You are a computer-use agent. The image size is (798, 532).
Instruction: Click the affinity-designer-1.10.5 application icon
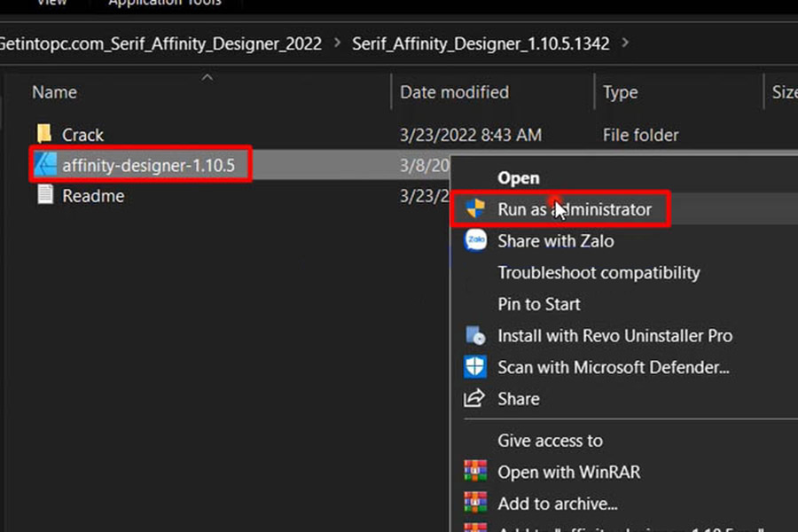(45, 165)
